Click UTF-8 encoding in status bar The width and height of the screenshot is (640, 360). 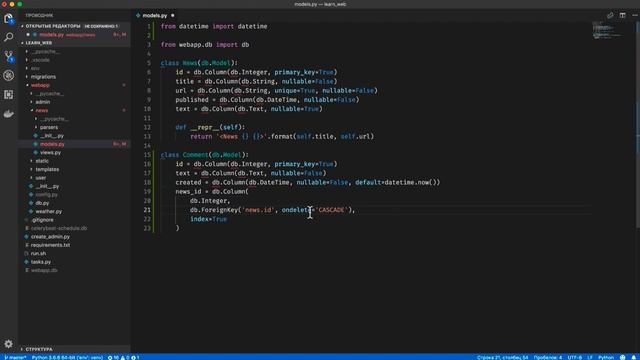pyautogui.click(x=574, y=357)
